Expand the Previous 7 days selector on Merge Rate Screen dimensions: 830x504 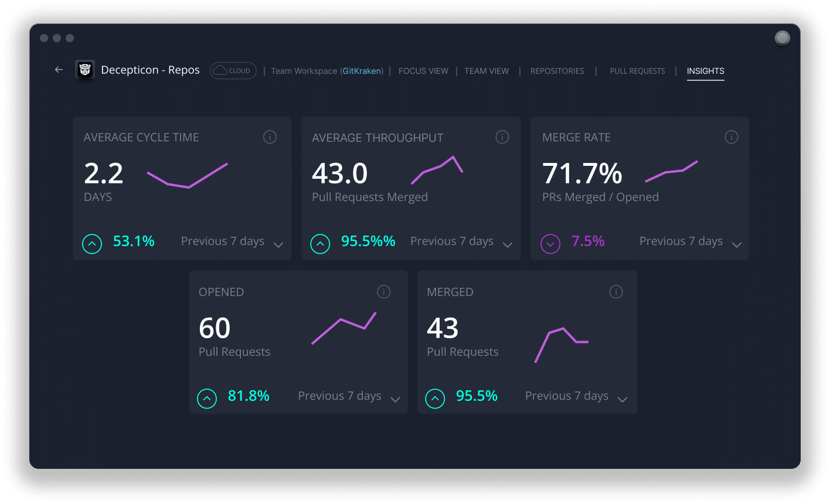[737, 244]
